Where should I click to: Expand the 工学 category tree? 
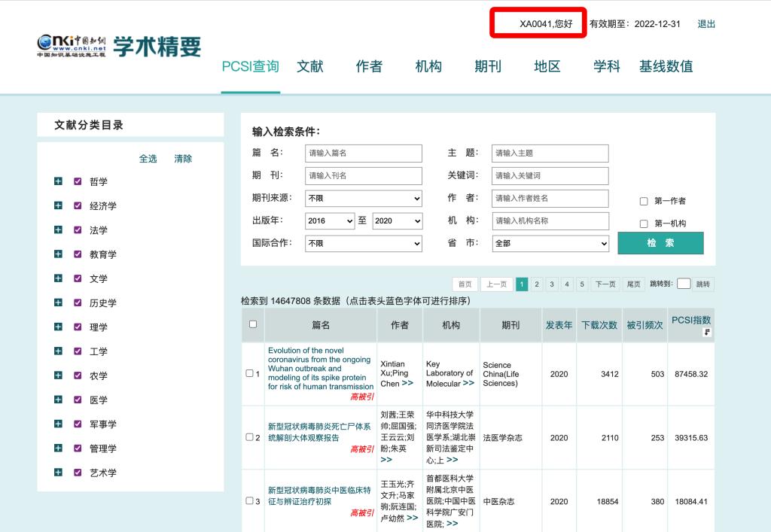click(x=58, y=351)
